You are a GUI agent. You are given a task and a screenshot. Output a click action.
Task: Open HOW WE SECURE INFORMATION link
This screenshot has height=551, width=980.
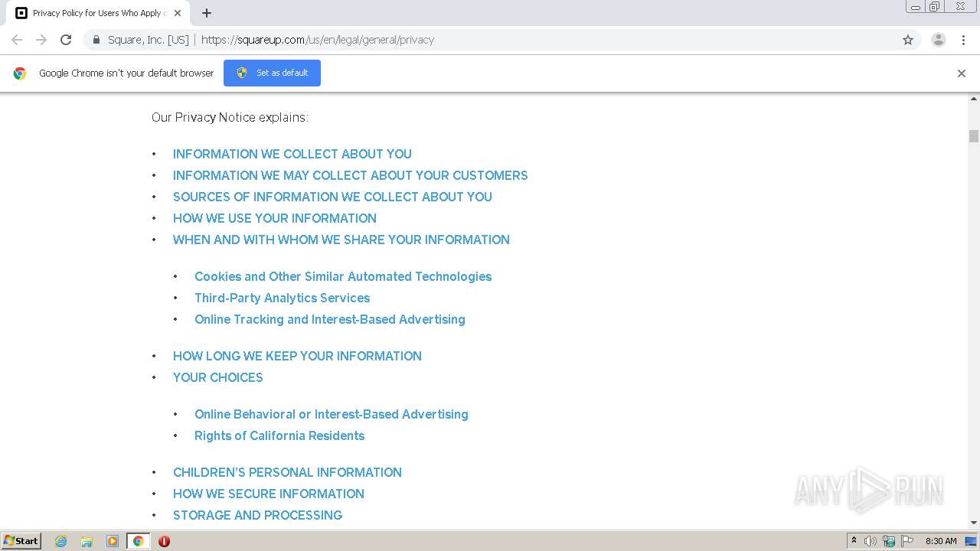tap(269, 494)
